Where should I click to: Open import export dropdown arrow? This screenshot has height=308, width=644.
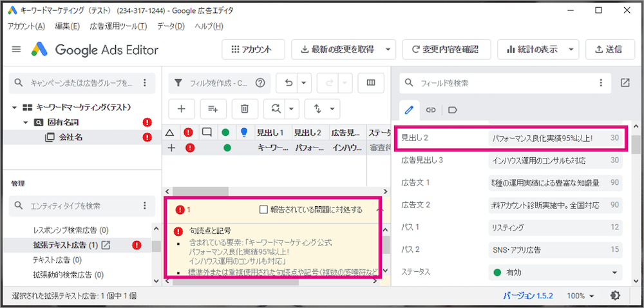pos(332,109)
